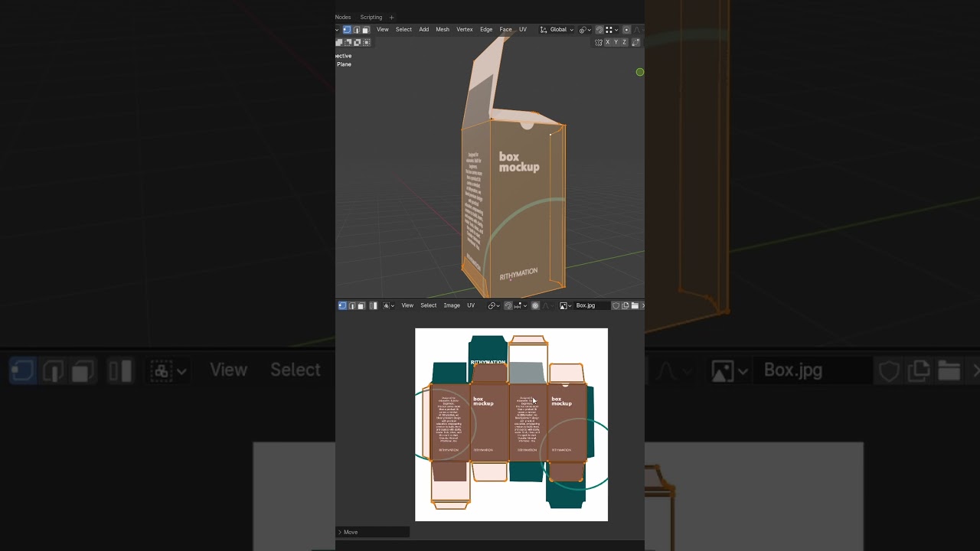
Task: Open the Face menu
Action: click(505, 30)
